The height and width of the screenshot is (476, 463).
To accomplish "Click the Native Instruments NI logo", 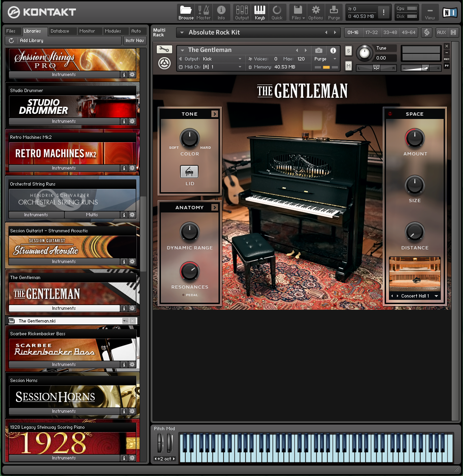I will point(450,12).
